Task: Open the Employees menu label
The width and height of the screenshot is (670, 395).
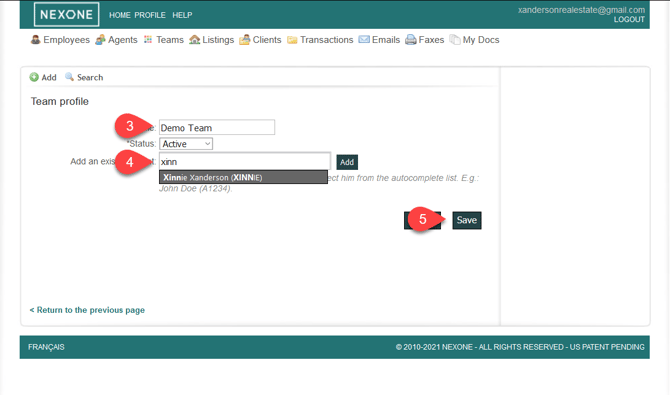Action: [67, 40]
